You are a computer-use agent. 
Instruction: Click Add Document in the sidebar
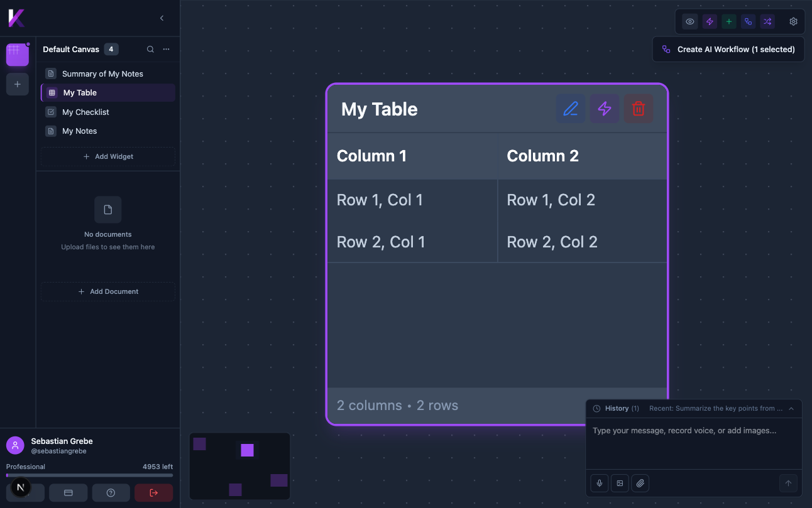(x=107, y=291)
